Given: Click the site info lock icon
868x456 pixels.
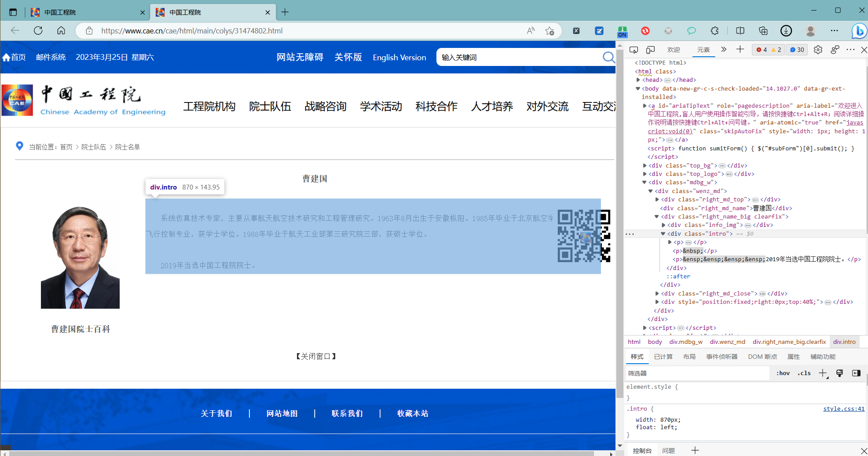Looking at the screenshot, I should (x=89, y=31).
